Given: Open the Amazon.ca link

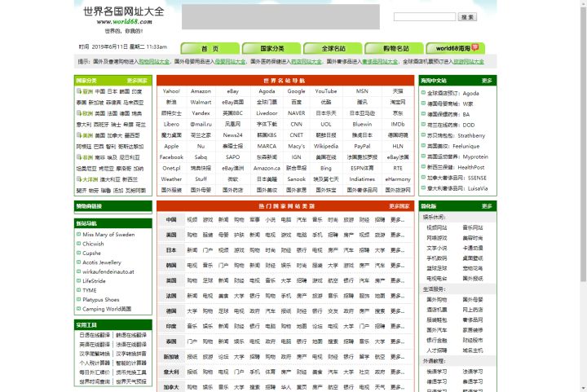Looking at the screenshot, I should (x=267, y=168).
